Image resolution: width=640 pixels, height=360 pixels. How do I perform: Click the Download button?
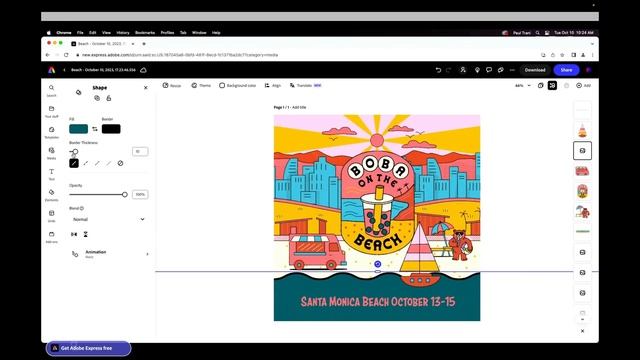[535, 70]
